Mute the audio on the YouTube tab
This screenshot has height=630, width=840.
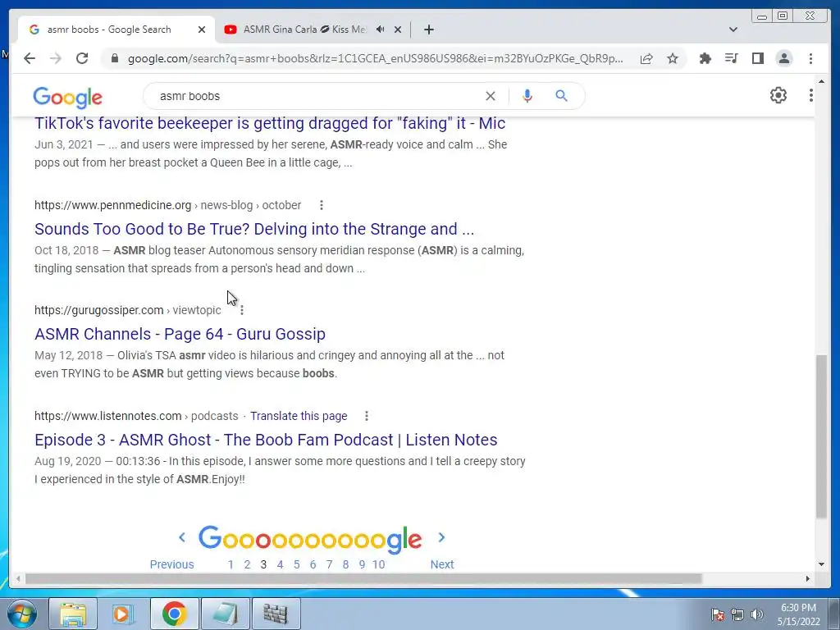coord(381,30)
